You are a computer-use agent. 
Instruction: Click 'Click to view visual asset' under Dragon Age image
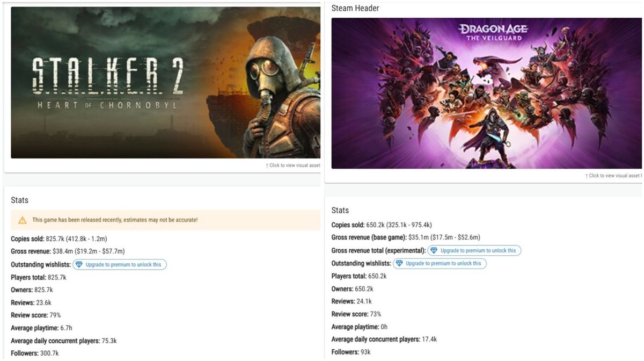(x=614, y=176)
